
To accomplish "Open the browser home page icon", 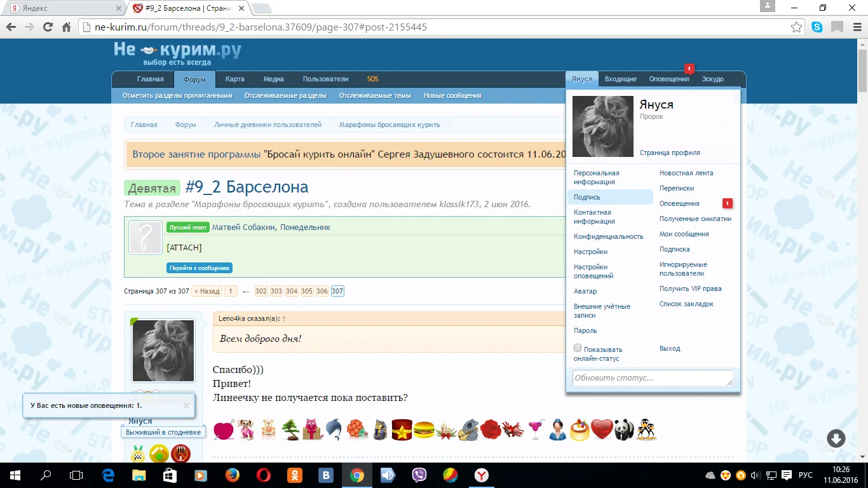I will (66, 27).
